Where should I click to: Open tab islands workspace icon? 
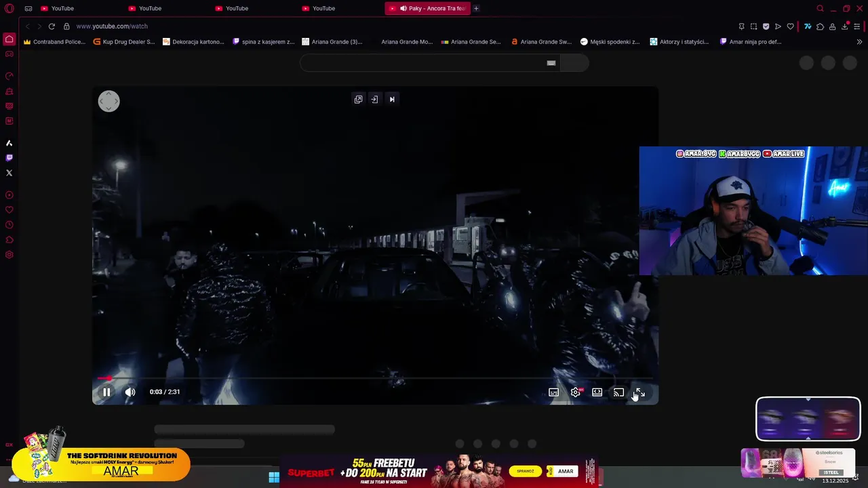pyautogui.click(x=28, y=9)
